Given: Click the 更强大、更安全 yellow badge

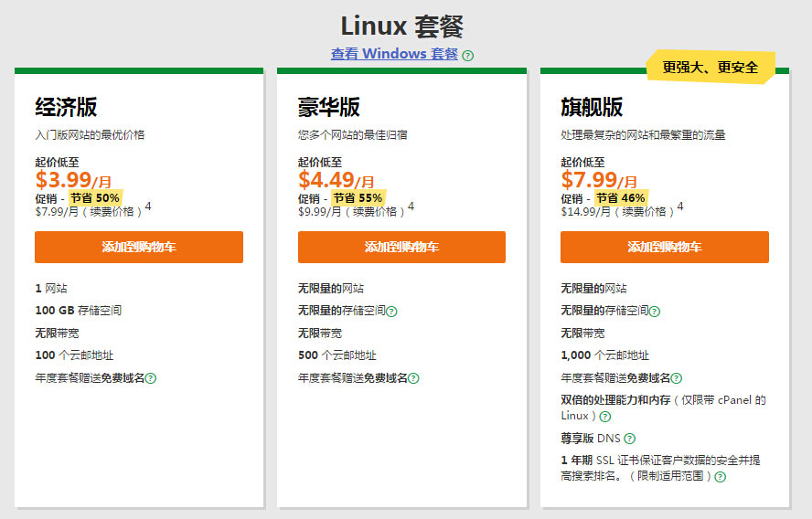Looking at the screenshot, I should tap(710, 68).
